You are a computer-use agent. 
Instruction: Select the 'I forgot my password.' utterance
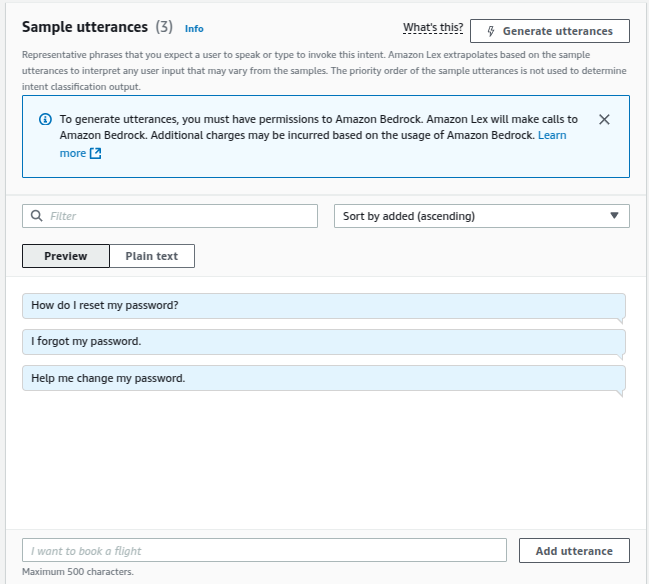324,342
